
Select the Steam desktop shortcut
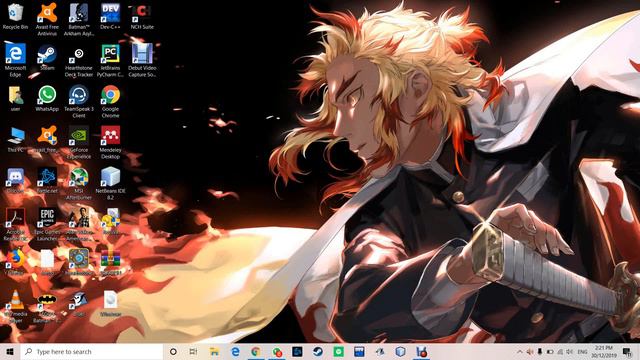tap(47, 57)
